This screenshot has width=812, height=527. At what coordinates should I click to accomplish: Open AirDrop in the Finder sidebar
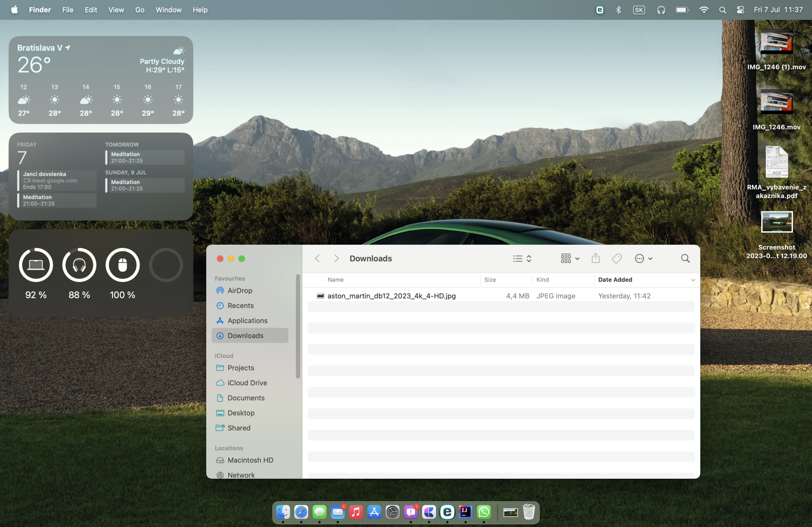[240, 290]
